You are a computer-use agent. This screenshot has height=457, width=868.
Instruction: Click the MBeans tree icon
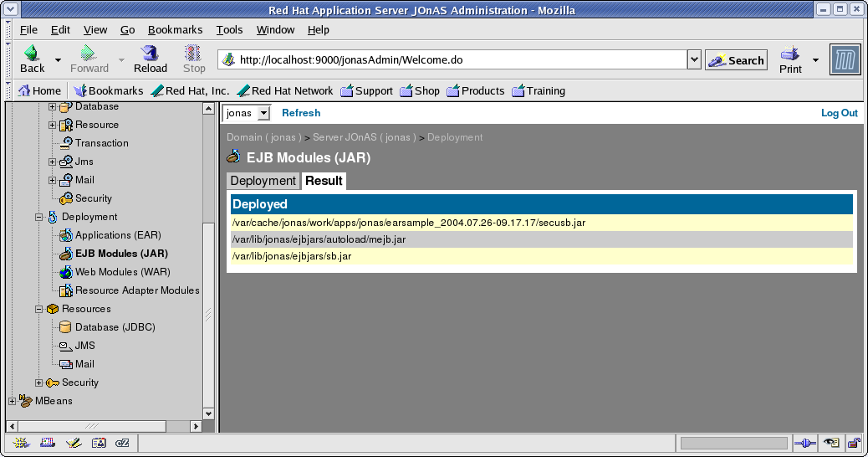(x=25, y=400)
